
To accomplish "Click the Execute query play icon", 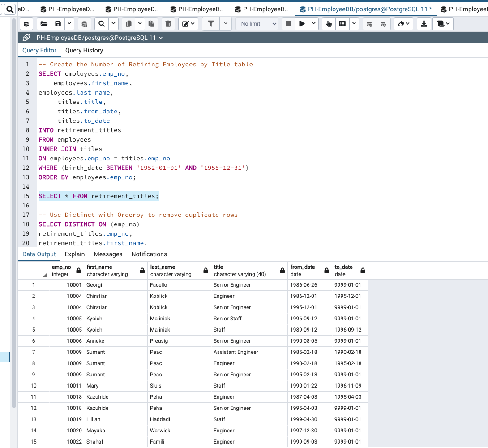I will [302, 24].
